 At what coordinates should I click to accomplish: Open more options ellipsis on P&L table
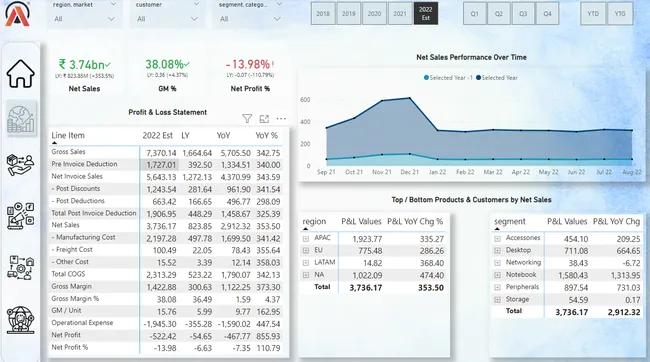tap(281, 119)
